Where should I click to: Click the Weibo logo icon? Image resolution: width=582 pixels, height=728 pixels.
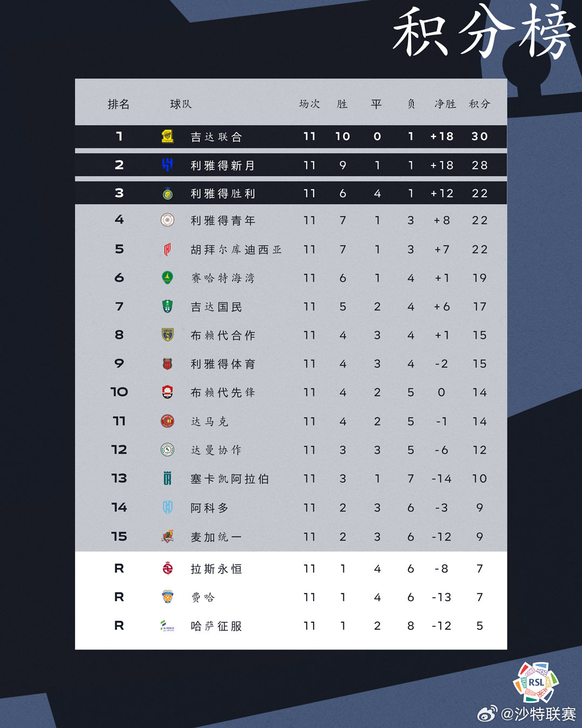point(487,714)
